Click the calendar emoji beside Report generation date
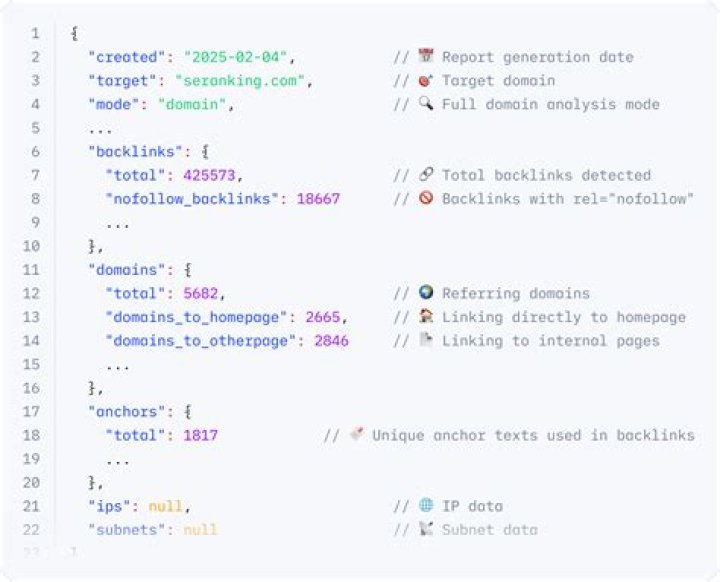This screenshot has width=720, height=582. (x=426, y=57)
